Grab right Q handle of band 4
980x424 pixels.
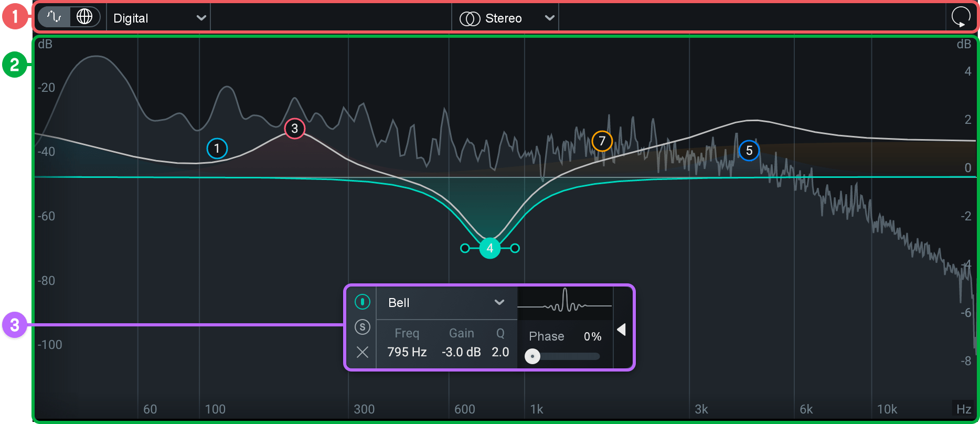pos(515,248)
